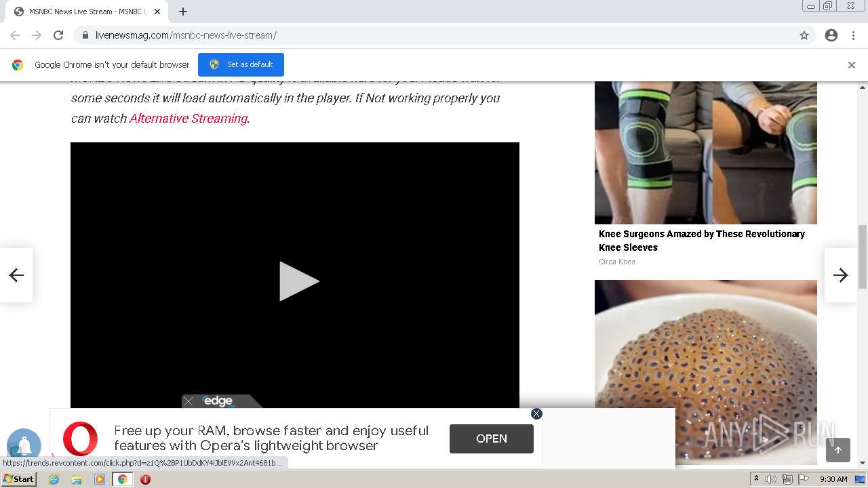Launch Internet Explorer from taskbar
868x488 pixels.
pos(54,479)
